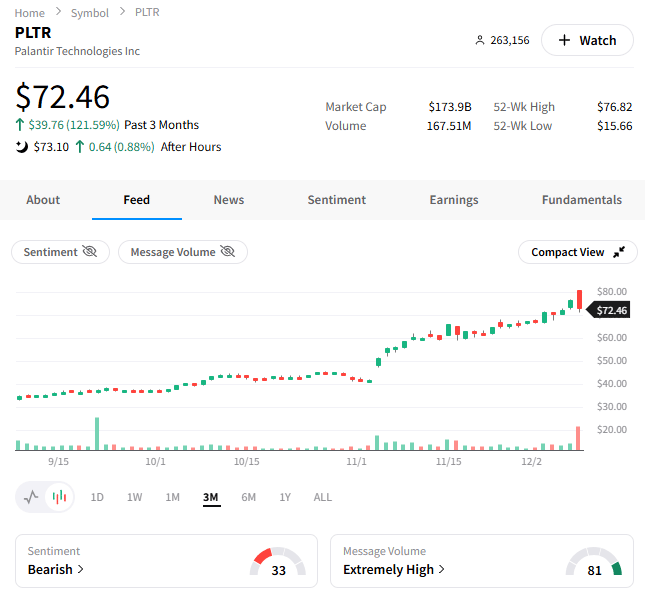This screenshot has width=645, height=592.
Task: Click the 263,156 watchers count
Action: point(510,40)
